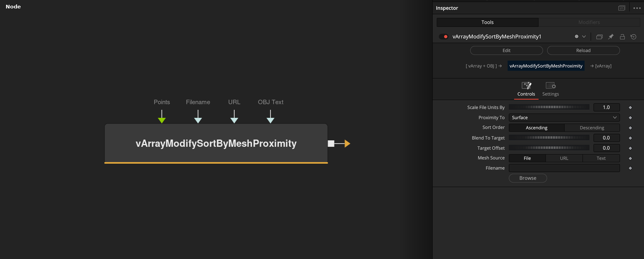The width and height of the screenshot is (644, 259).
Task: Open the Proximity To dropdown showing Surface
Action: click(x=564, y=117)
